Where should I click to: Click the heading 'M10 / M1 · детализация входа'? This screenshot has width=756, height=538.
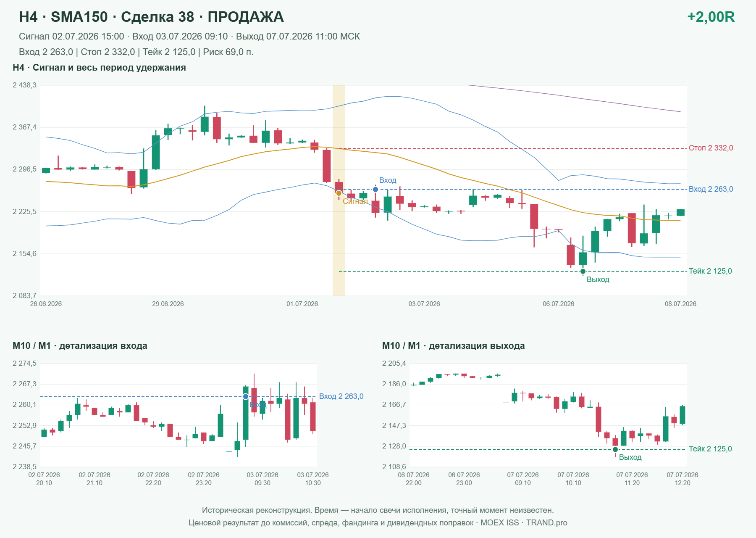[80, 346]
